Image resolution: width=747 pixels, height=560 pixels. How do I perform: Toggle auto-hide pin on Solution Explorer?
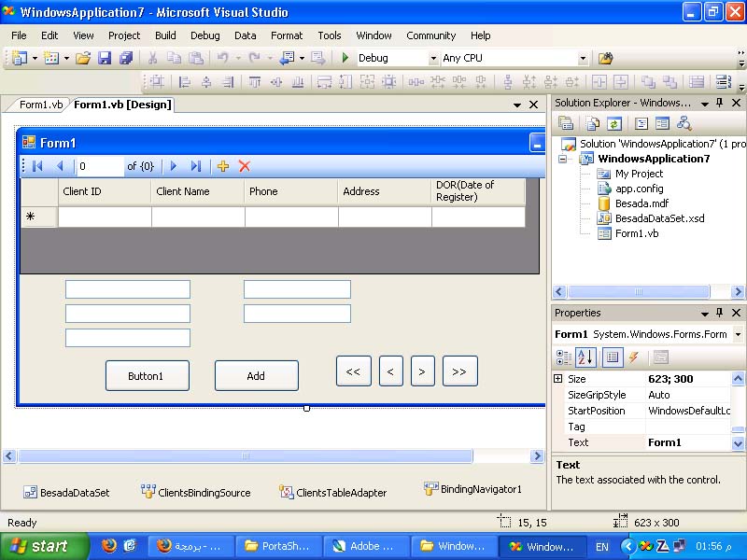(x=719, y=103)
